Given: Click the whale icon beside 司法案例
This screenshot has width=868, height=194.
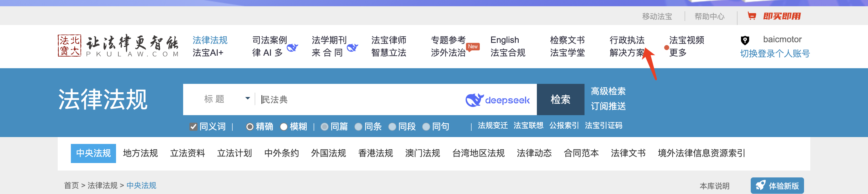Looking at the screenshot, I should coord(292,48).
